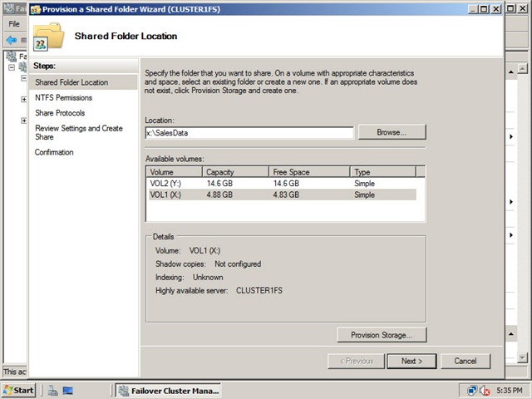Click the shared folder wizard header icon
This screenshot has height=399, width=532.
48,37
